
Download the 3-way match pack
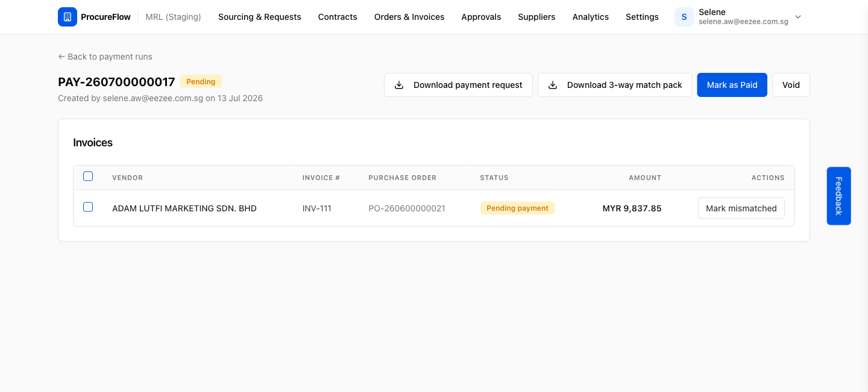point(615,85)
